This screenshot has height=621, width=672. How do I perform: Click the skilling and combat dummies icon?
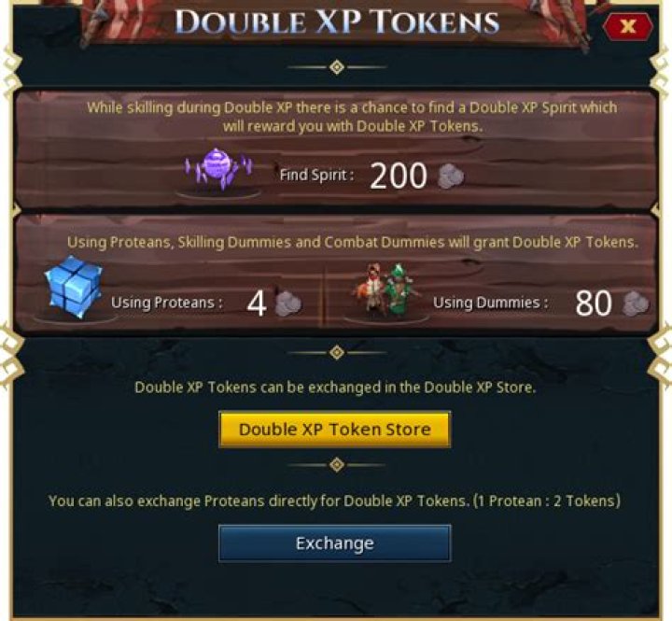(x=387, y=289)
